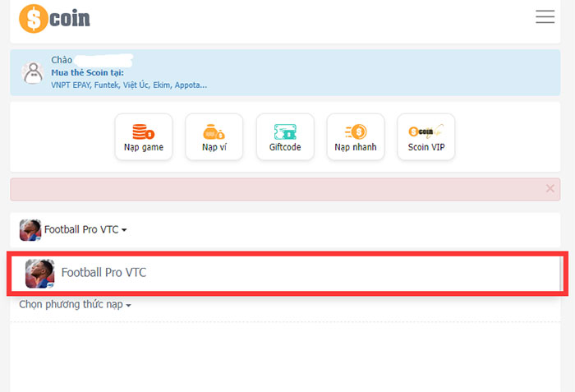Click game thumbnail in selected dropdown
Screen dimensions: 575x392
[x=30, y=230]
